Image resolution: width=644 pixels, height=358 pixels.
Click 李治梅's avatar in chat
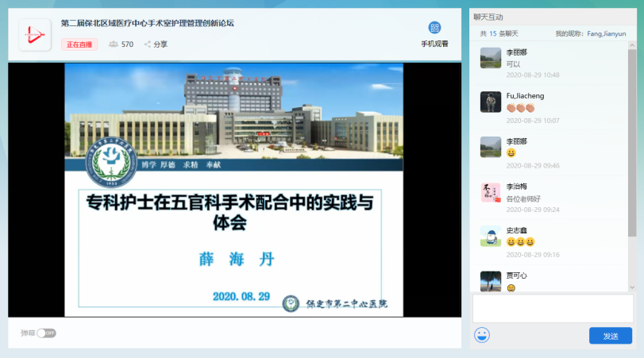pos(491,192)
